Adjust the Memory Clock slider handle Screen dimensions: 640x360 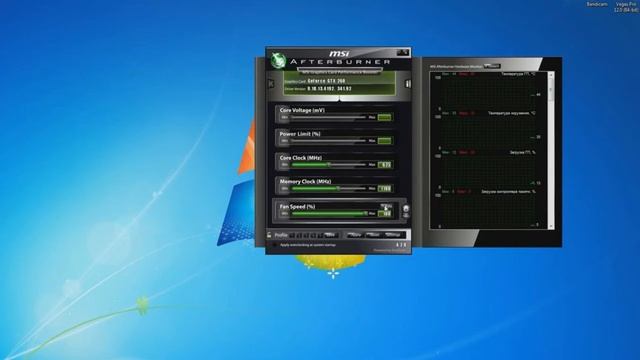pos(338,189)
